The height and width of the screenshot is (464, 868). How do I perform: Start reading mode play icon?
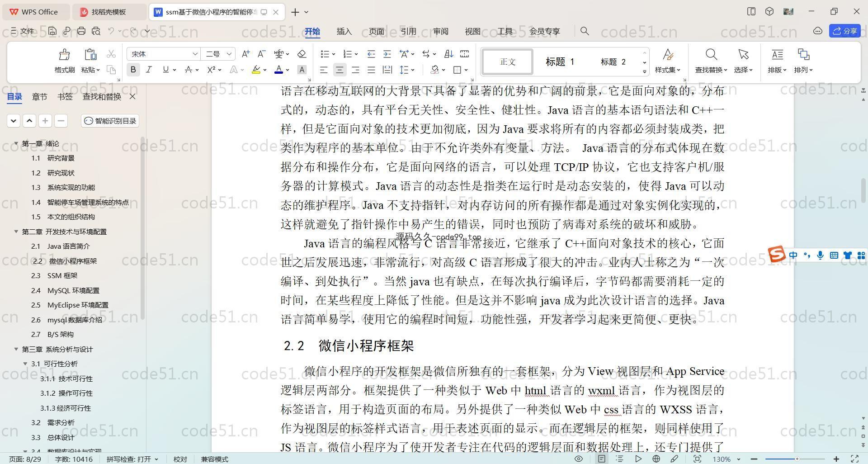[x=638, y=459]
